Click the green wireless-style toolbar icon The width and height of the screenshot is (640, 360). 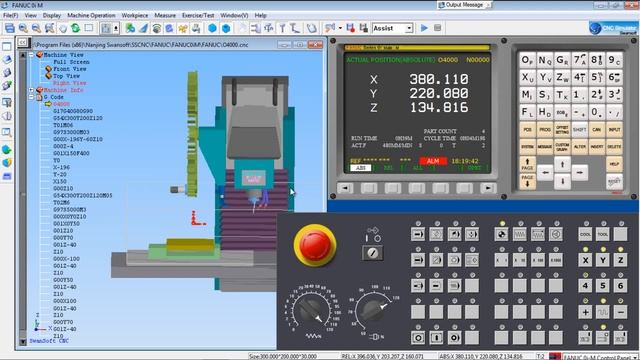(x=156, y=28)
